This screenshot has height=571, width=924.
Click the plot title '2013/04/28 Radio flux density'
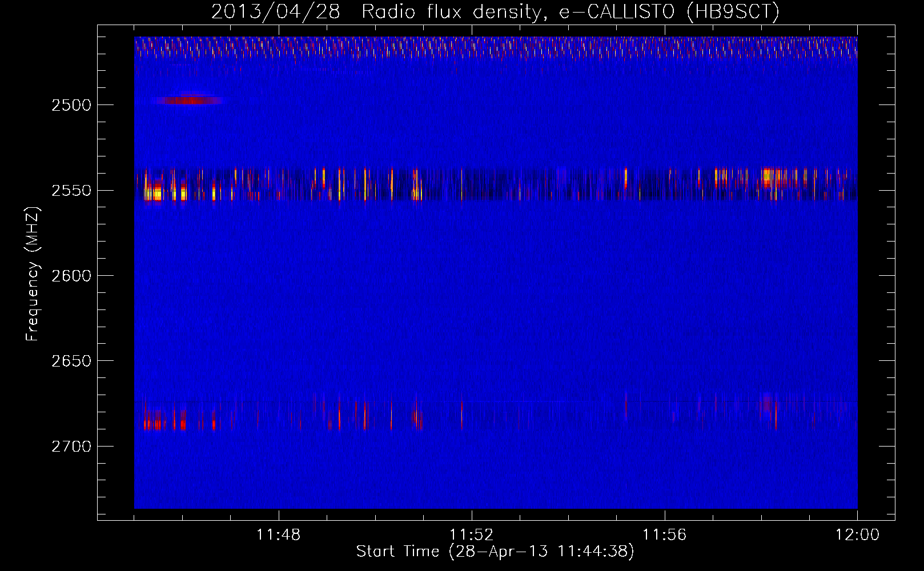[x=495, y=11]
